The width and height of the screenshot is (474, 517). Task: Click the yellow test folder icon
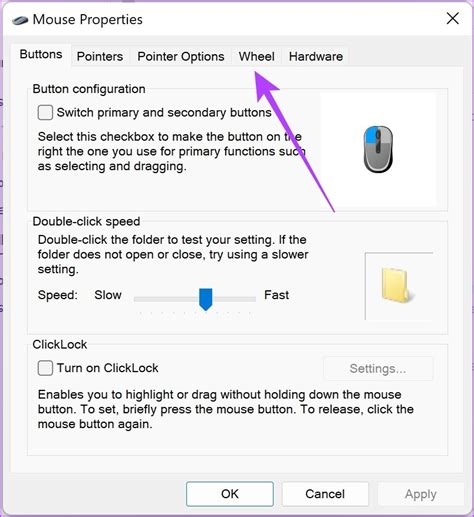(x=397, y=285)
